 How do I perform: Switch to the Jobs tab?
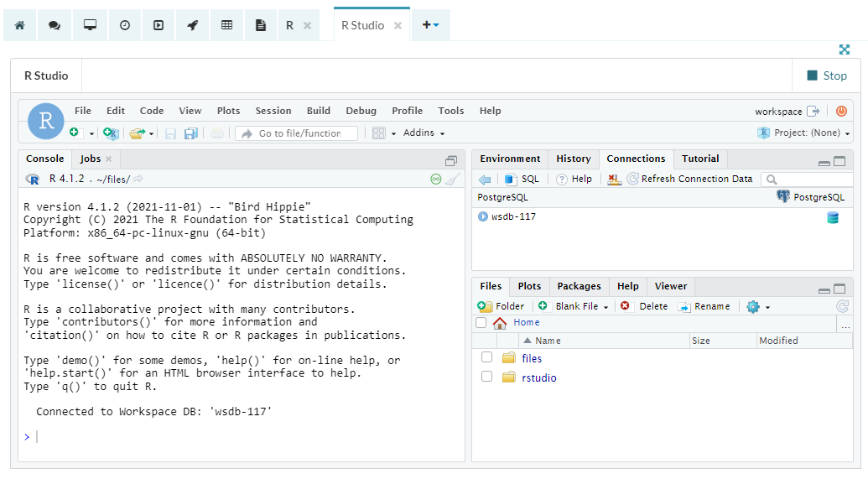click(91, 159)
